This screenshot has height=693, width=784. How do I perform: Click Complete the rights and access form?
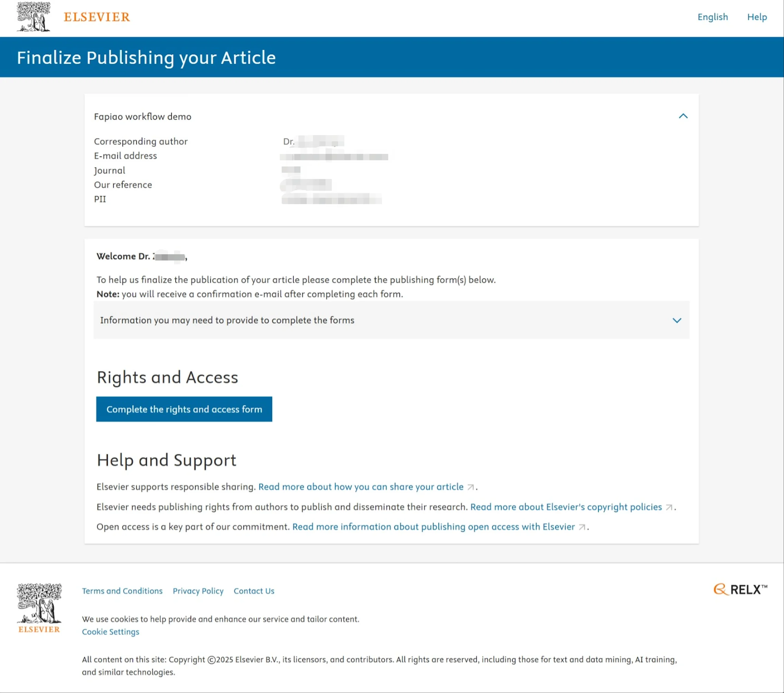point(184,409)
